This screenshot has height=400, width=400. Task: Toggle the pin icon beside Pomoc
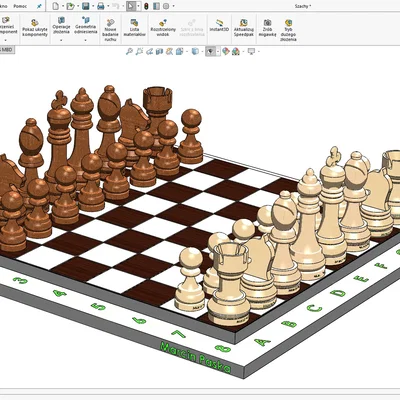coord(39,6)
